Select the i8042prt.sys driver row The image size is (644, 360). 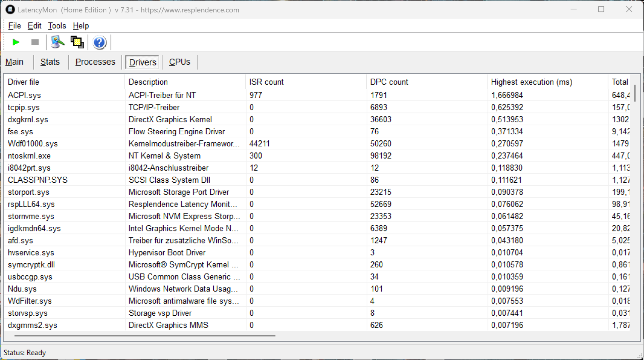click(317, 168)
